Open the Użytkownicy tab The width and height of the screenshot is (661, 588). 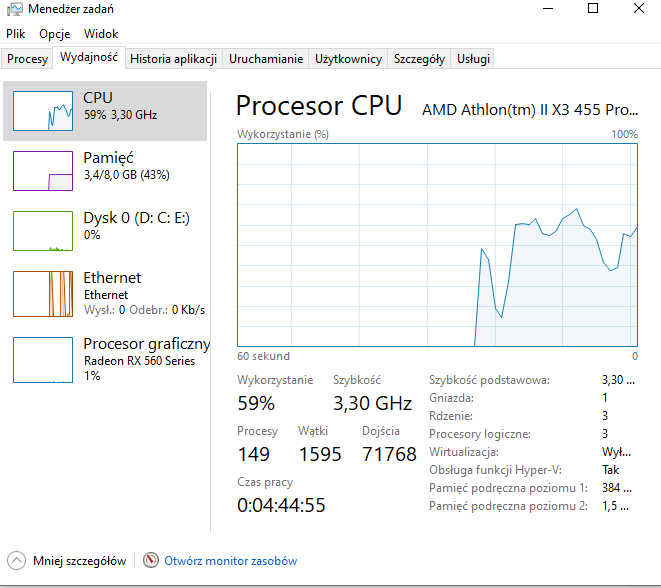pyautogui.click(x=348, y=59)
